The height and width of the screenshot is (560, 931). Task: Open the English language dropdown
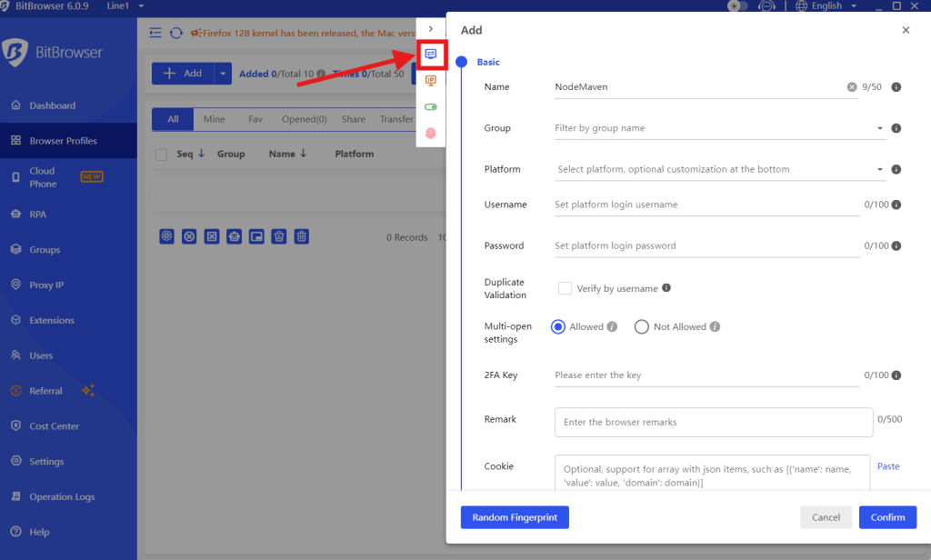[x=826, y=6]
